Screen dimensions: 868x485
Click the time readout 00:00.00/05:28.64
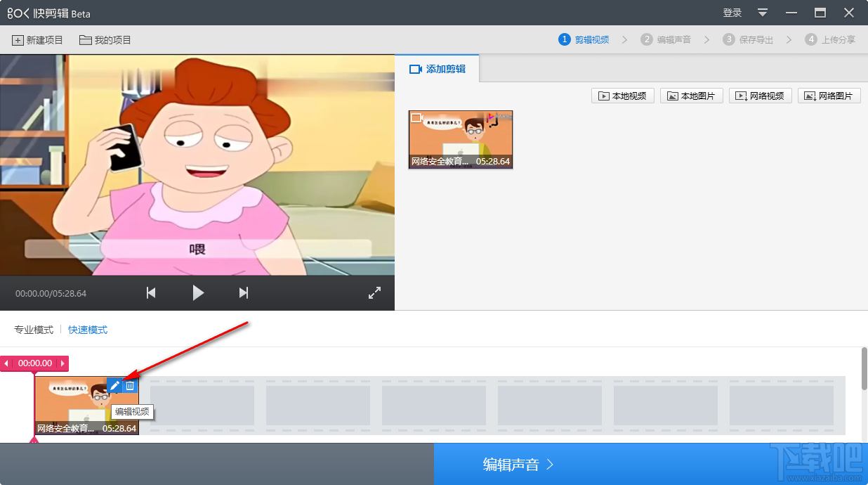[x=51, y=293]
